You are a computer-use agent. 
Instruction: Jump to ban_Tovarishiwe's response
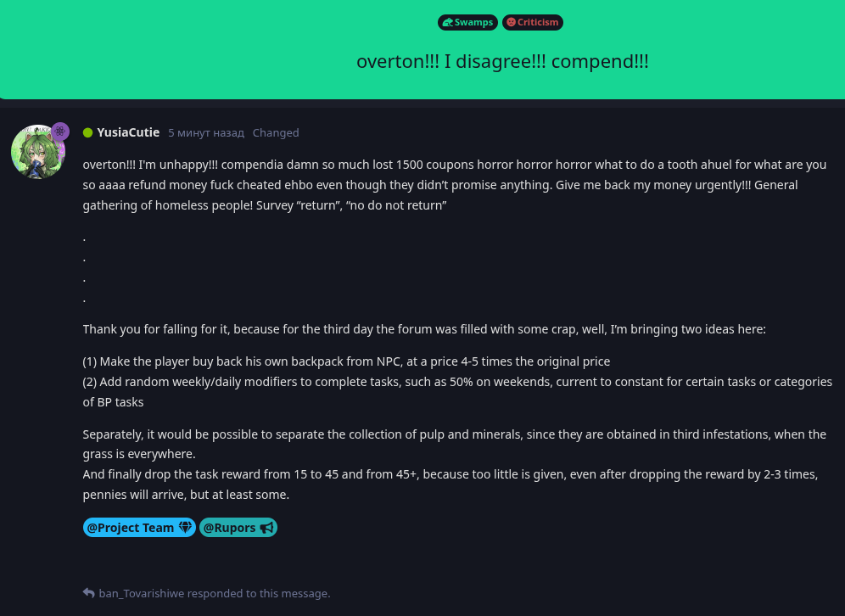(x=215, y=593)
